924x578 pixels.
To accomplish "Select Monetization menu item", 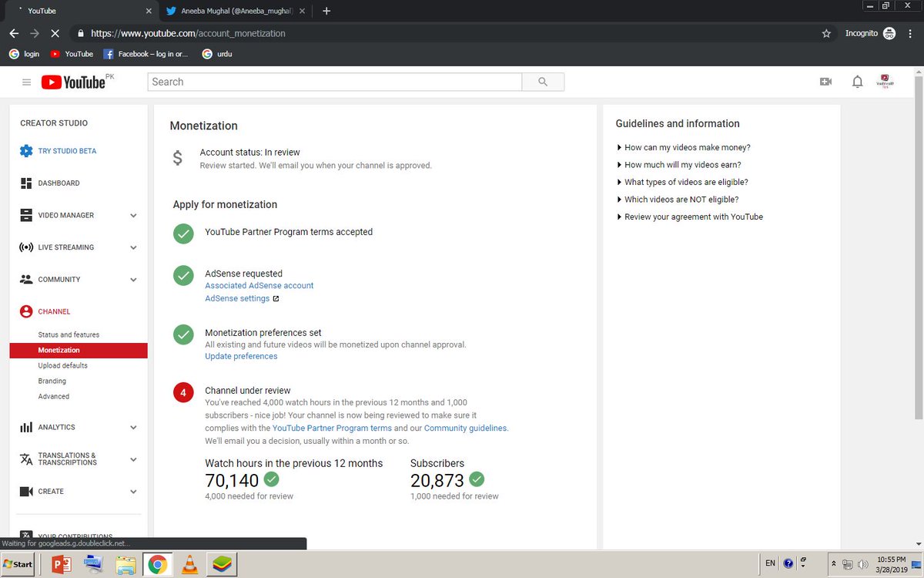I will pyautogui.click(x=79, y=351).
